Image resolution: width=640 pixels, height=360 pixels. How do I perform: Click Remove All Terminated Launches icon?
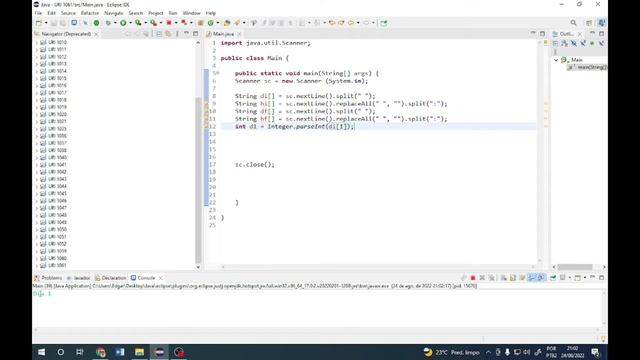pos(492,278)
